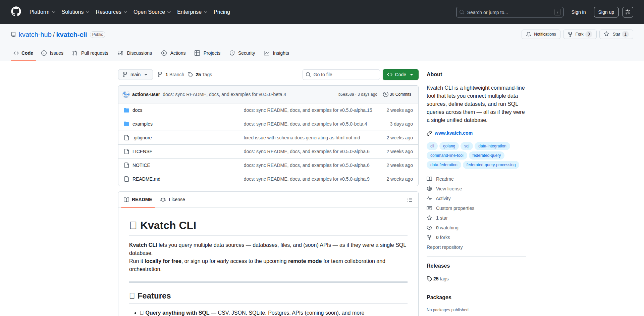The width and height of the screenshot is (644, 316).
Task: Expand the Resources menu
Action: click(x=111, y=12)
